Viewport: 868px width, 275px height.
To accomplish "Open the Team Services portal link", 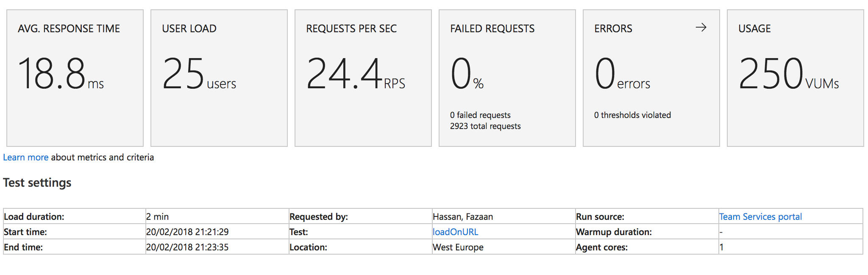I will 760,217.
